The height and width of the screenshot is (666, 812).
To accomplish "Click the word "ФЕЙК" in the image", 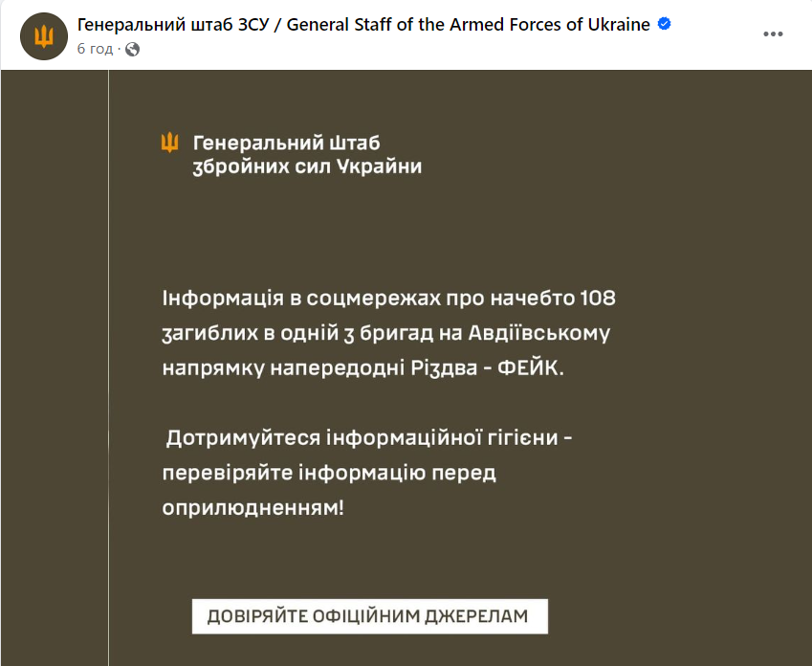I will click(x=531, y=368).
